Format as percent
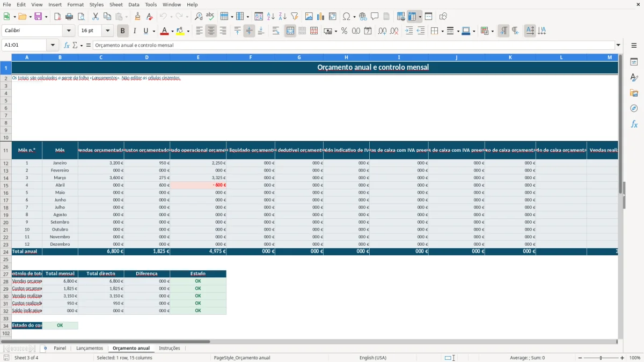The height and width of the screenshot is (362, 644). tap(344, 31)
